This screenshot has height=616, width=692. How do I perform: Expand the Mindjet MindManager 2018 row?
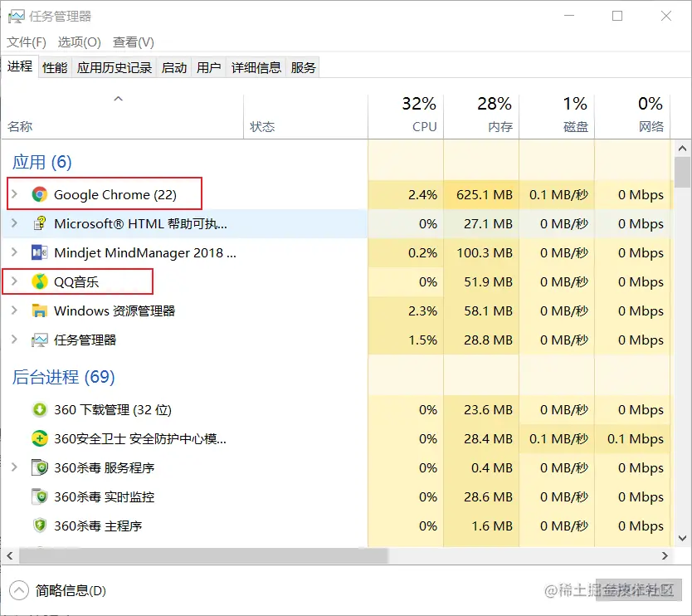click(x=15, y=252)
